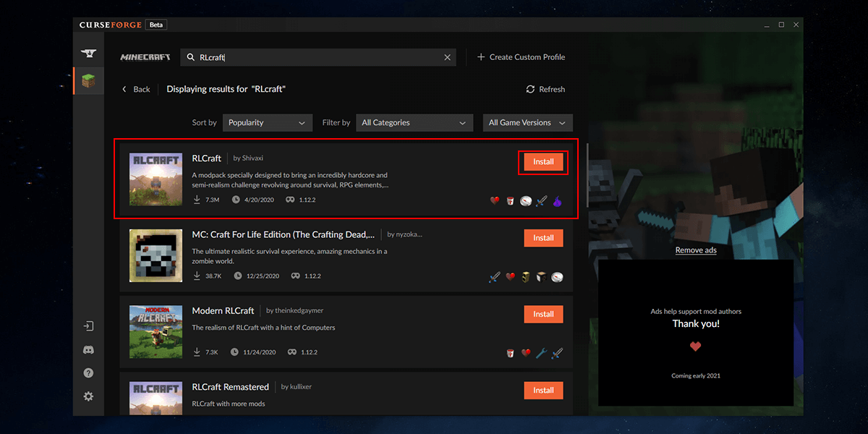
Task: Click the sword category icon on RLCraft
Action: (542, 201)
